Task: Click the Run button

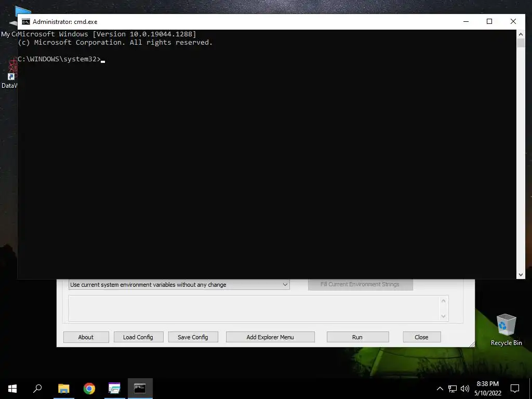Action: (357, 337)
